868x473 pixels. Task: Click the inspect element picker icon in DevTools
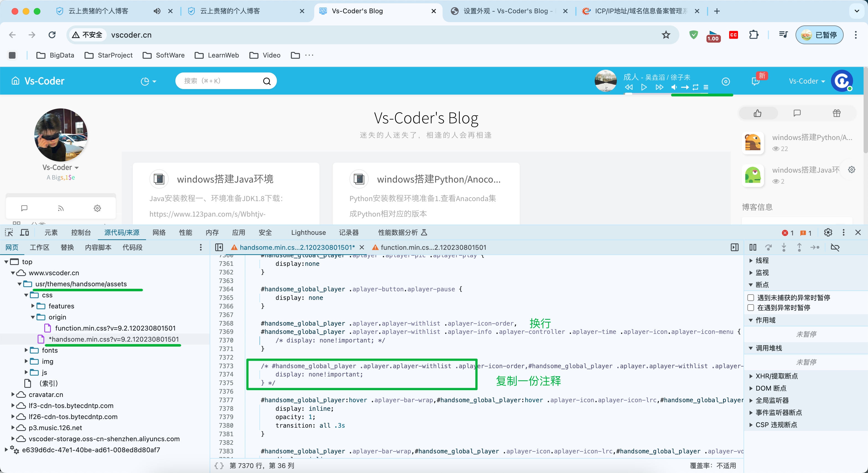click(9, 232)
